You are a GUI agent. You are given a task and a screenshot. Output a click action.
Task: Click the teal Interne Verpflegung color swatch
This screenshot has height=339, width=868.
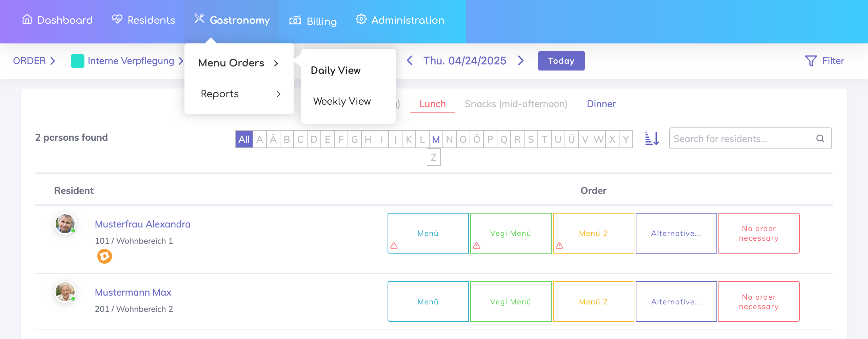tap(77, 61)
